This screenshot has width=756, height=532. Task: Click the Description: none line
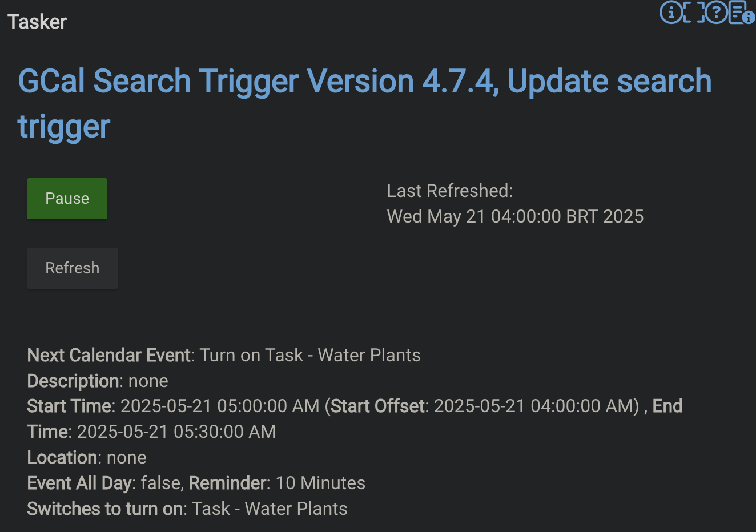click(98, 381)
